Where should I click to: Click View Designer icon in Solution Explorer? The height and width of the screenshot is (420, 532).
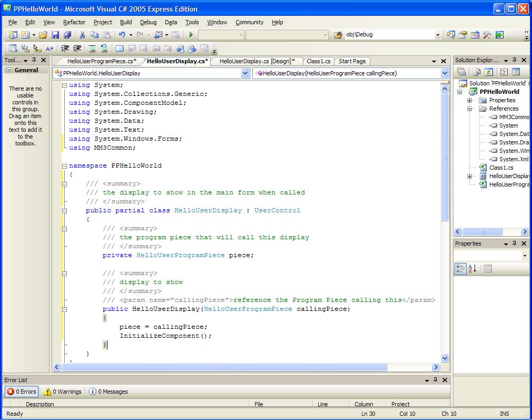(x=516, y=72)
